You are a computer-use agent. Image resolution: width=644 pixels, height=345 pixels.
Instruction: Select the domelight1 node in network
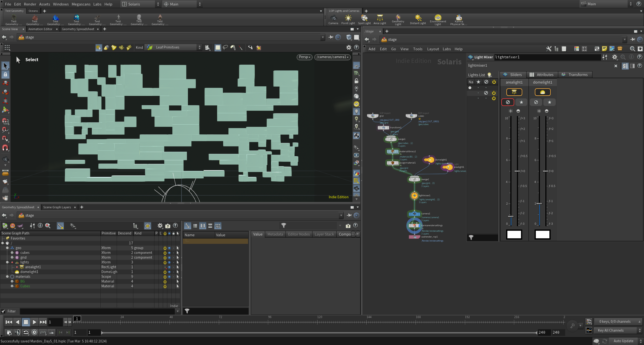click(x=429, y=160)
